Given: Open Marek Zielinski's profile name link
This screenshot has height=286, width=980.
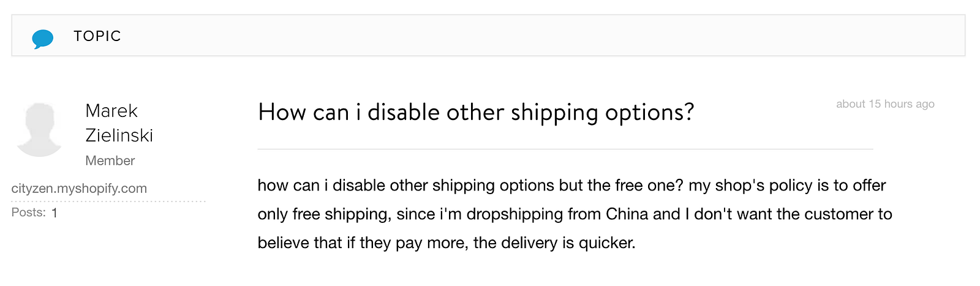Looking at the screenshot, I should (x=119, y=123).
